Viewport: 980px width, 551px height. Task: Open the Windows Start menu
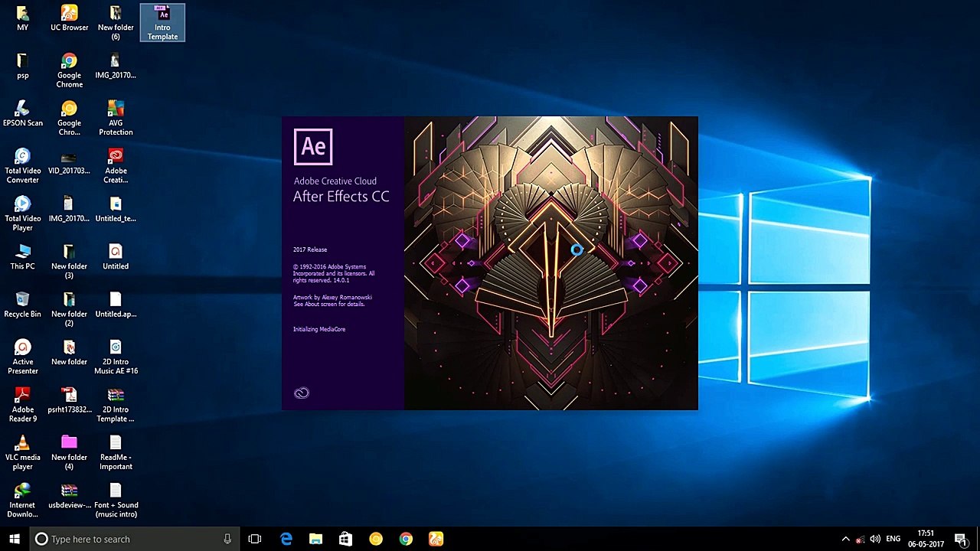click(x=15, y=539)
